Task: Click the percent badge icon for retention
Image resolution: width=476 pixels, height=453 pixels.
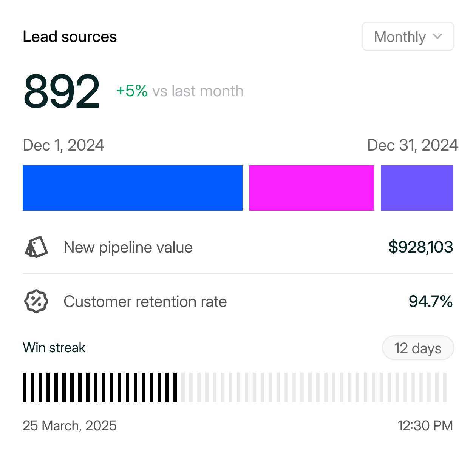Action: (x=36, y=301)
